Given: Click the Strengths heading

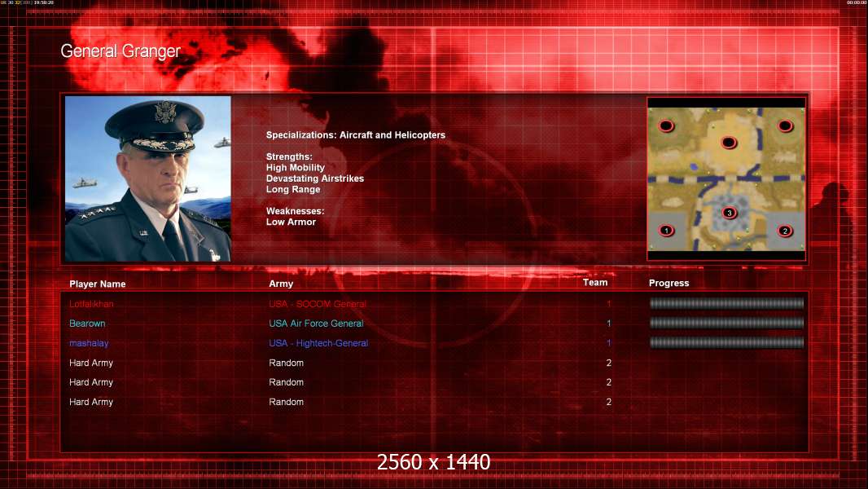Looking at the screenshot, I should point(289,156).
